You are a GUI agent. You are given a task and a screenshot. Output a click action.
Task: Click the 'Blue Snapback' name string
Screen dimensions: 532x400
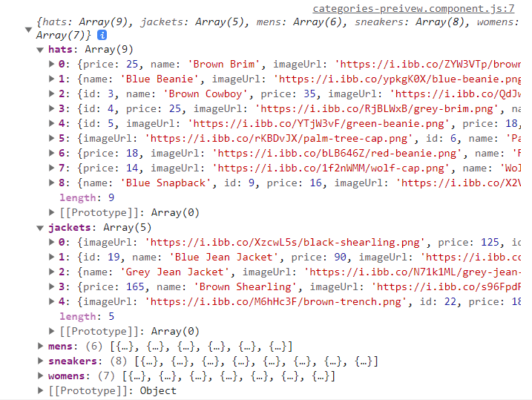tap(165, 183)
